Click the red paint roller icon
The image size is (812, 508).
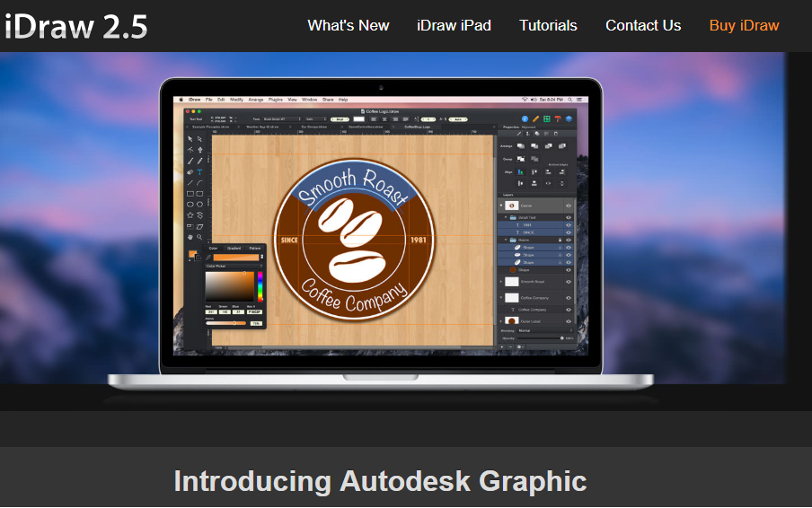(x=558, y=119)
